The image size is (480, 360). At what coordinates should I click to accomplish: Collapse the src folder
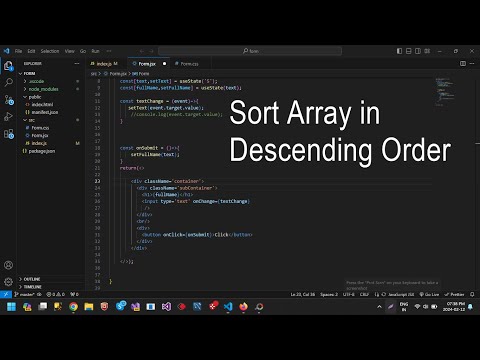32,120
